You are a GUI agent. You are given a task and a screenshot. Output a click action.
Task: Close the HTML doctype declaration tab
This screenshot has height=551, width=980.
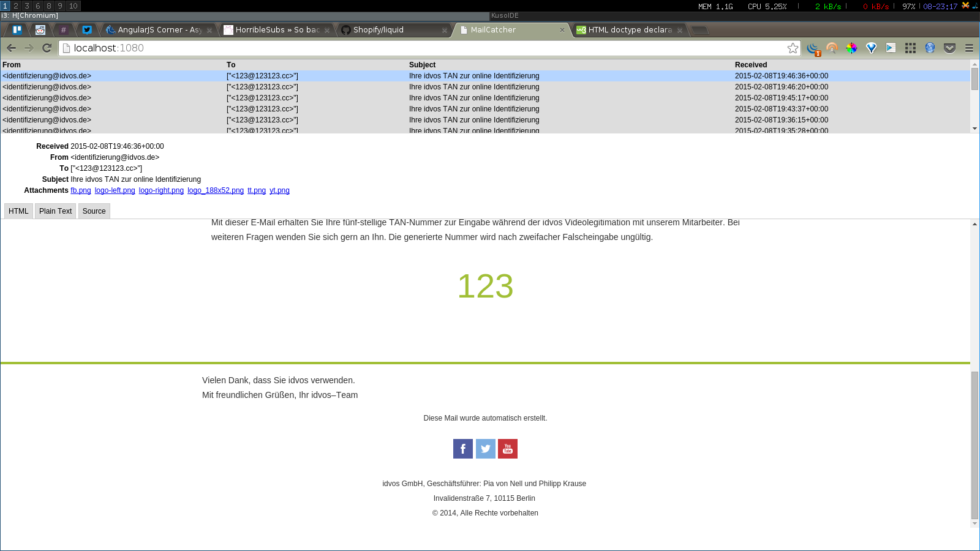click(x=680, y=30)
